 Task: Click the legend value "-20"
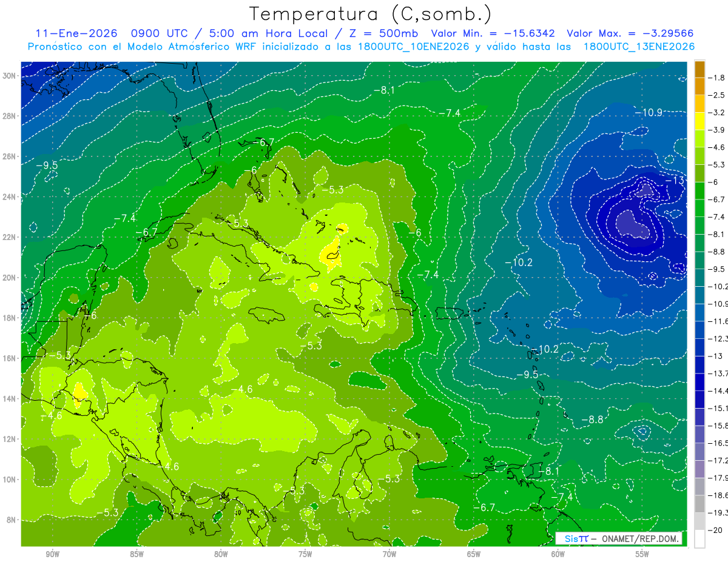[x=716, y=530]
